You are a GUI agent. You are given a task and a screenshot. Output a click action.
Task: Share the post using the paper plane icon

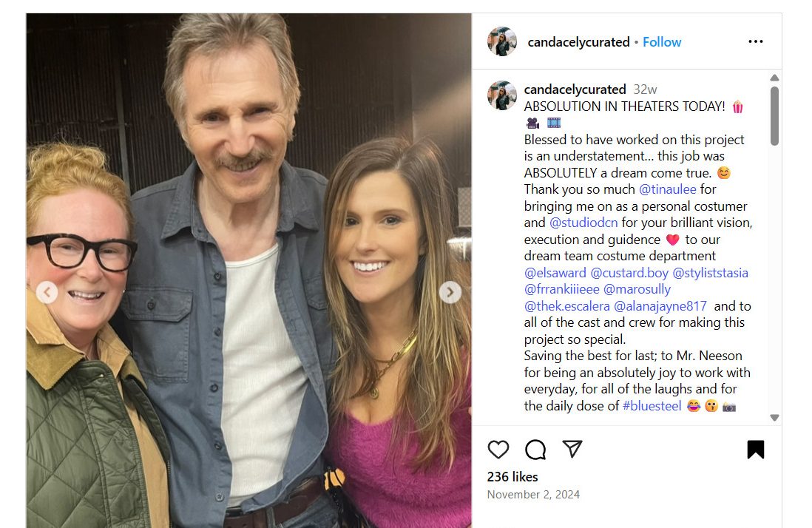(572, 449)
